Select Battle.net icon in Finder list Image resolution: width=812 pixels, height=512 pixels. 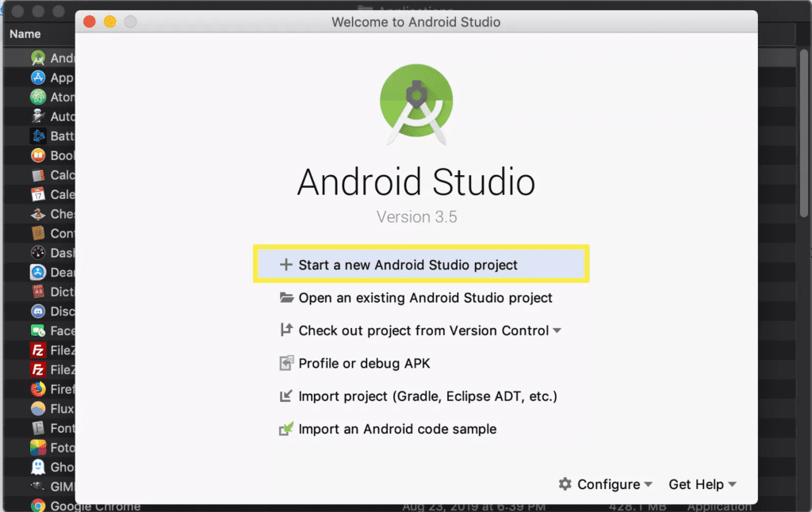coord(38,136)
